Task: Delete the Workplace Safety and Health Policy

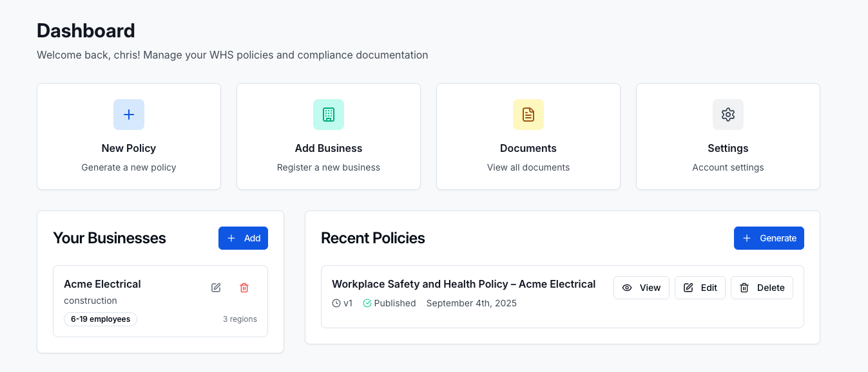Action: [x=762, y=288]
